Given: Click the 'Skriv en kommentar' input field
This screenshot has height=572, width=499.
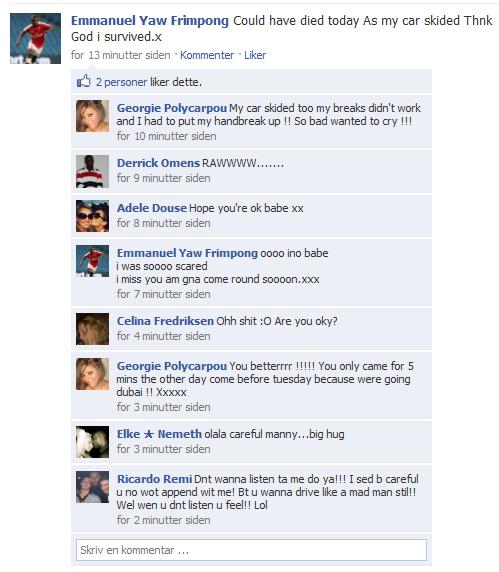Looking at the screenshot, I should 251,550.
